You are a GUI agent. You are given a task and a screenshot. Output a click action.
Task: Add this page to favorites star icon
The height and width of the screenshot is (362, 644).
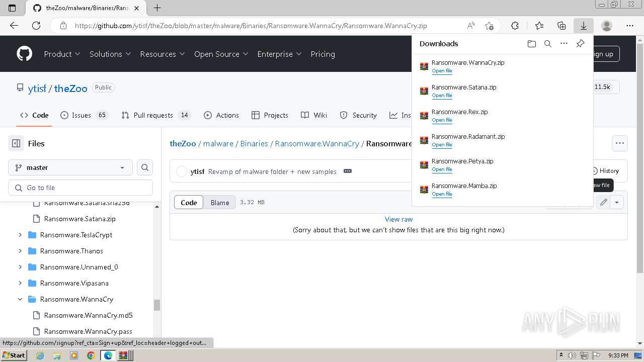489,26
